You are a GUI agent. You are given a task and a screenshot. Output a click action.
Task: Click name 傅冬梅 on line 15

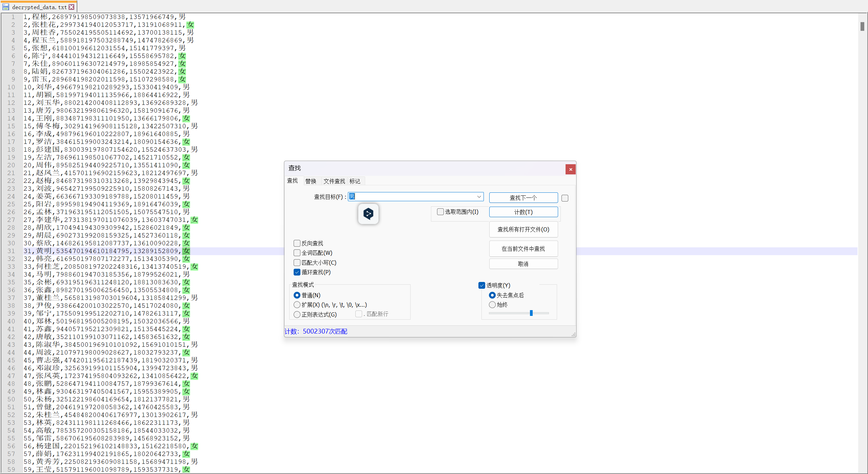point(48,126)
